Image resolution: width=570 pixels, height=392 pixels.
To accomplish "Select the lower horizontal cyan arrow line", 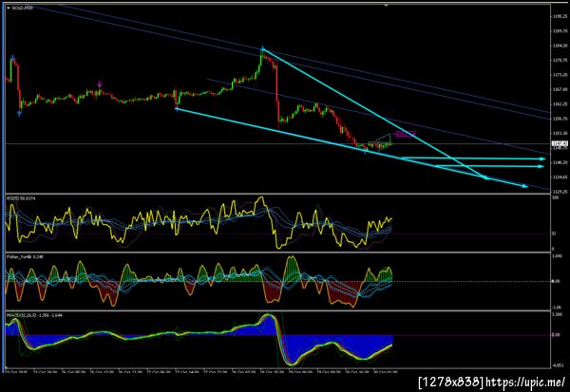I will pyautogui.click(x=489, y=166).
